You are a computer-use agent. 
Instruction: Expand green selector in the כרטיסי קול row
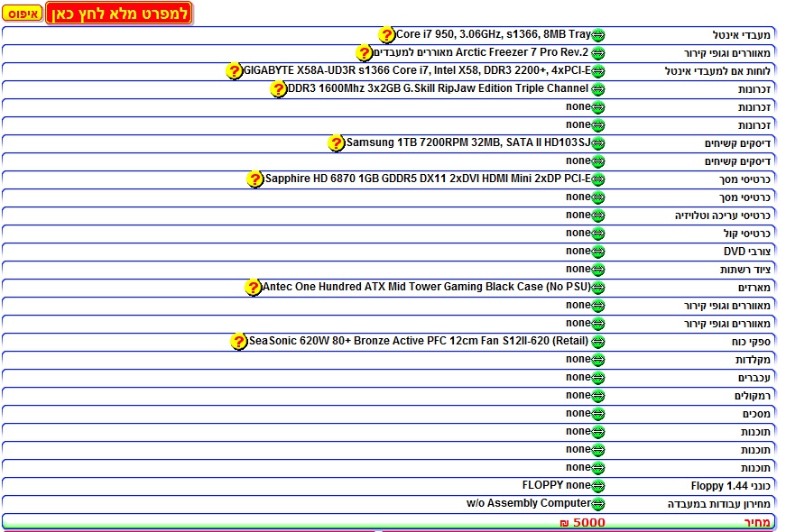[x=597, y=234]
